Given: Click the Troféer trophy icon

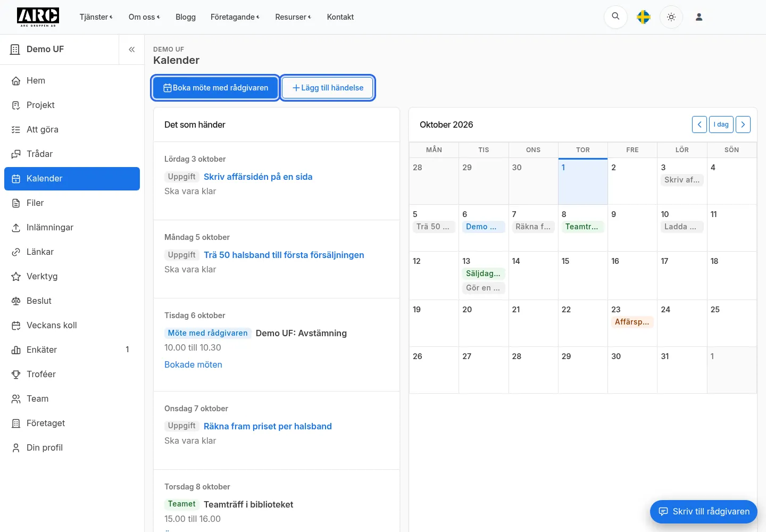Looking at the screenshot, I should click(16, 375).
